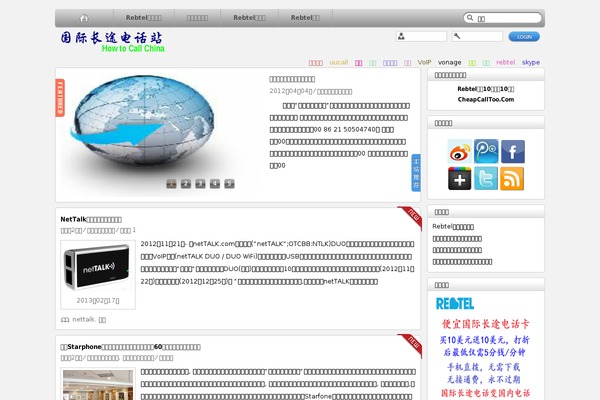Open the Google Plus social icon
This screenshot has height=400, width=600.
point(460,178)
